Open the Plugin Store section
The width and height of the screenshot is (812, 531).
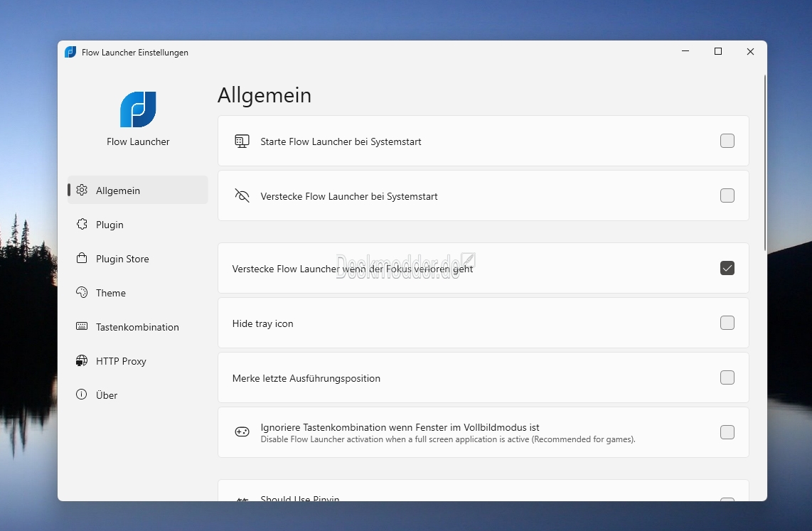pyautogui.click(x=122, y=259)
